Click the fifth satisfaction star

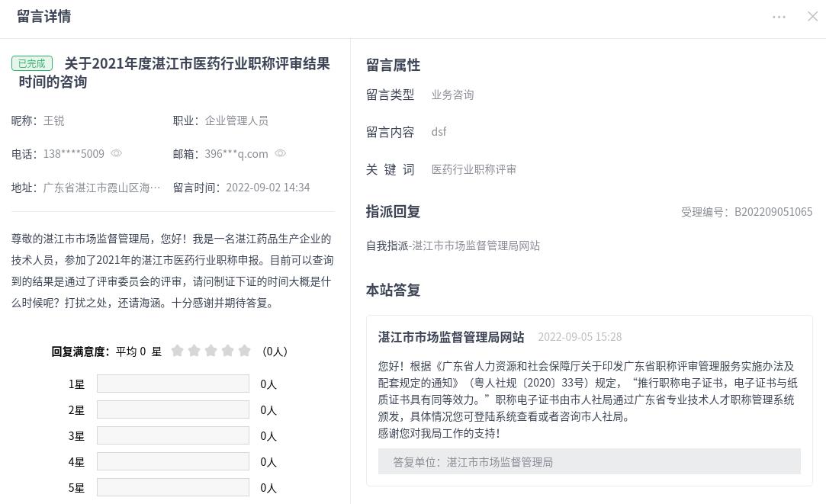(x=245, y=351)
